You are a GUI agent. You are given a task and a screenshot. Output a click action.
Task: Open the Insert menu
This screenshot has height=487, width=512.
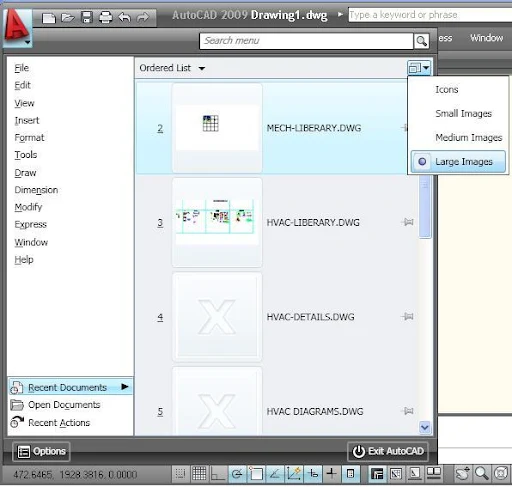click(27, 120)
